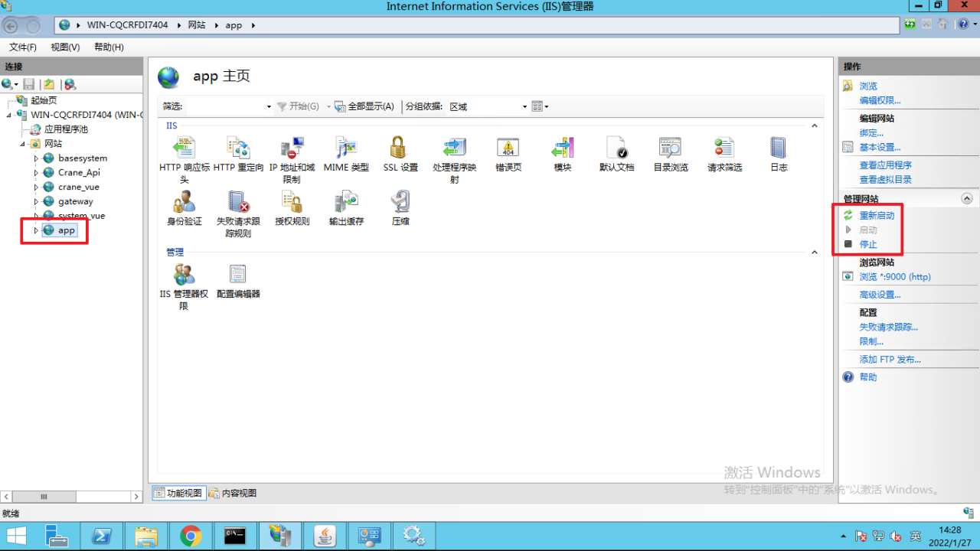Expand the crane_vue site node
Screen dimensions: 980x551
pos(36,187)
